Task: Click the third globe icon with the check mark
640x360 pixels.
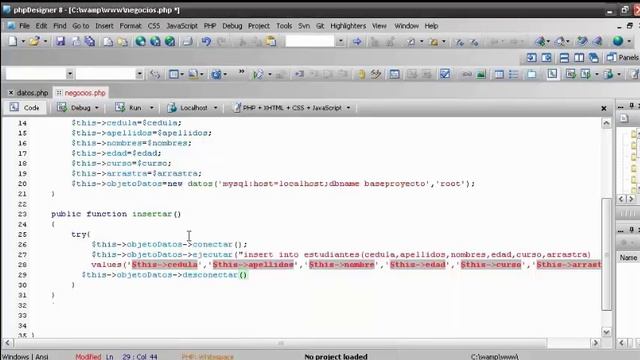Action: [170, 41]
